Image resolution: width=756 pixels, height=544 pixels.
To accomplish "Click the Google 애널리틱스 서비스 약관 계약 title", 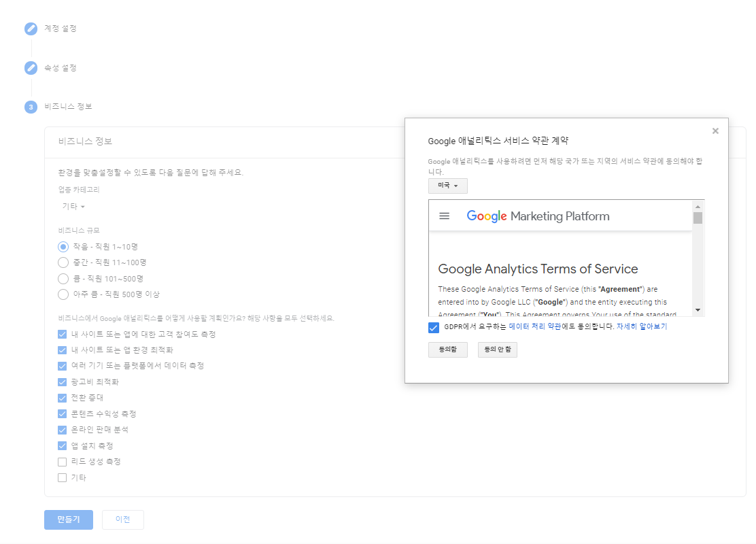I will pos(498,141).
